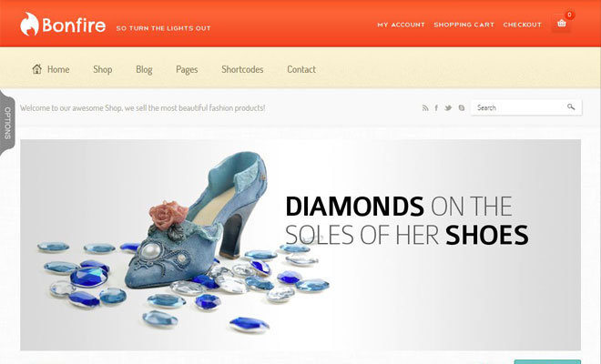Screen dimensions: 601x364
Task: Expand the Pages menu
Action: point(187,69)
